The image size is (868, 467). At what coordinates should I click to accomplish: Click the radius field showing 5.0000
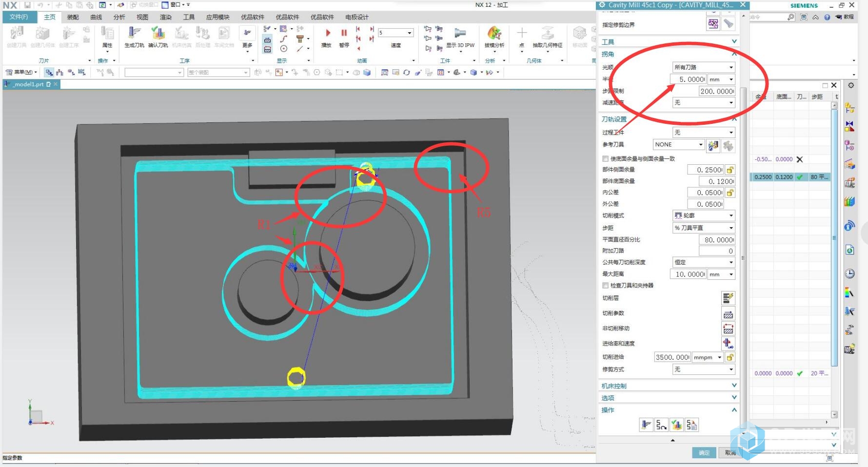[687, 79]
